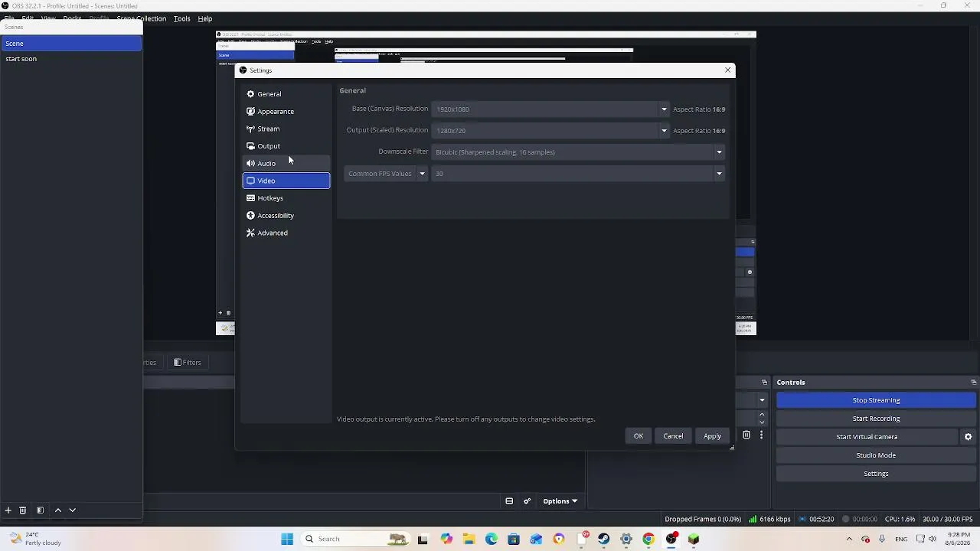Expand transition type dropdown arrow
Image resolution: width=980 pixels, height=551 pixels.
pyautogui.click(x=762, y=400)
